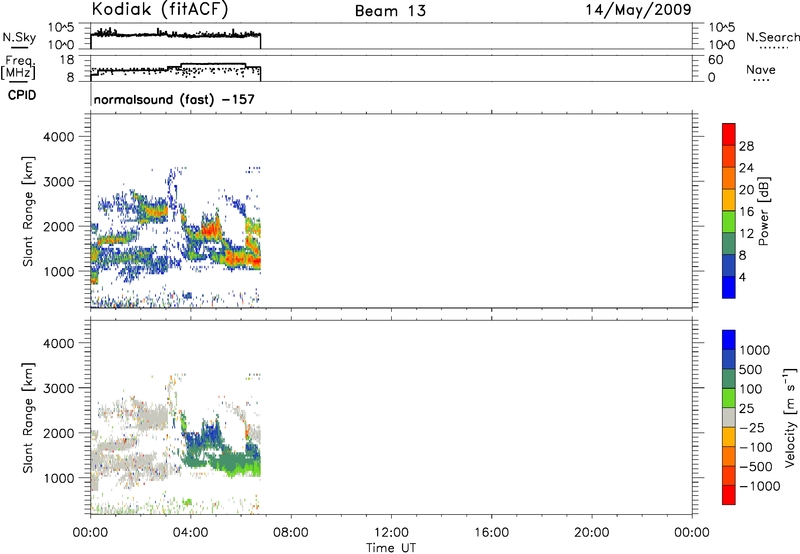The image size is (800, 554).
Task: Click the "12:00" time tick label
Action: (391, 533)
